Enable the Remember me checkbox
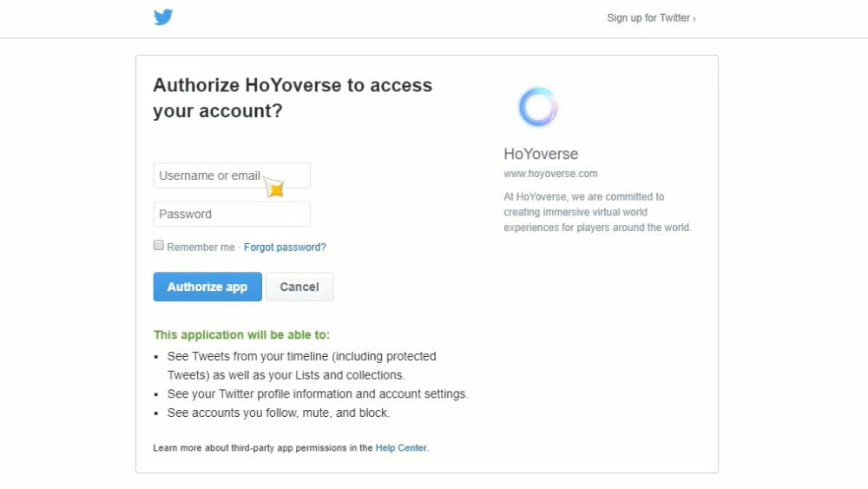This screenshot has height=489, width=868. 159,246
